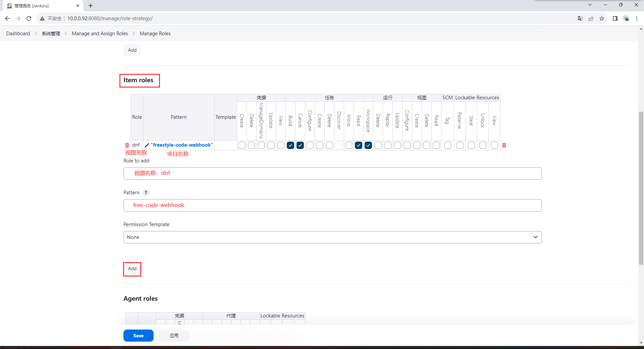Go to Manage and Assign Roles breadcrumb

pos(100,34)
